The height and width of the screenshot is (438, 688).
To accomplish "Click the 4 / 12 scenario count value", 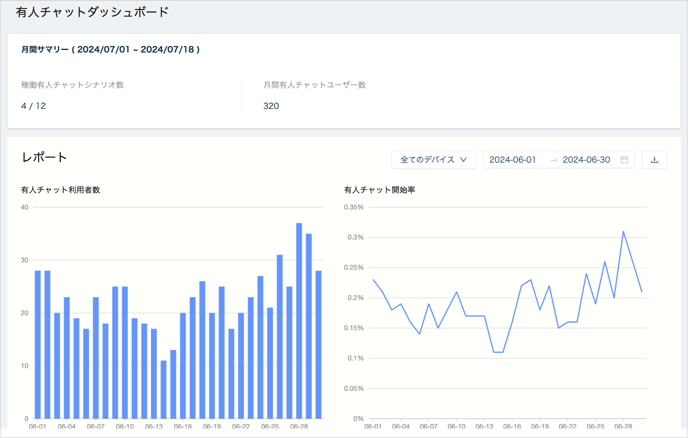I will coord(33,106).
